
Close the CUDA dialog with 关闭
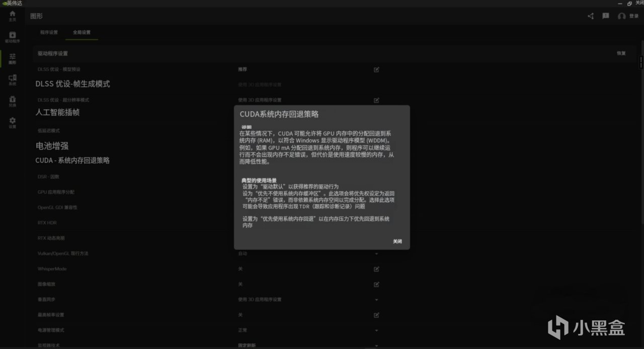click(x=397, y=241)
